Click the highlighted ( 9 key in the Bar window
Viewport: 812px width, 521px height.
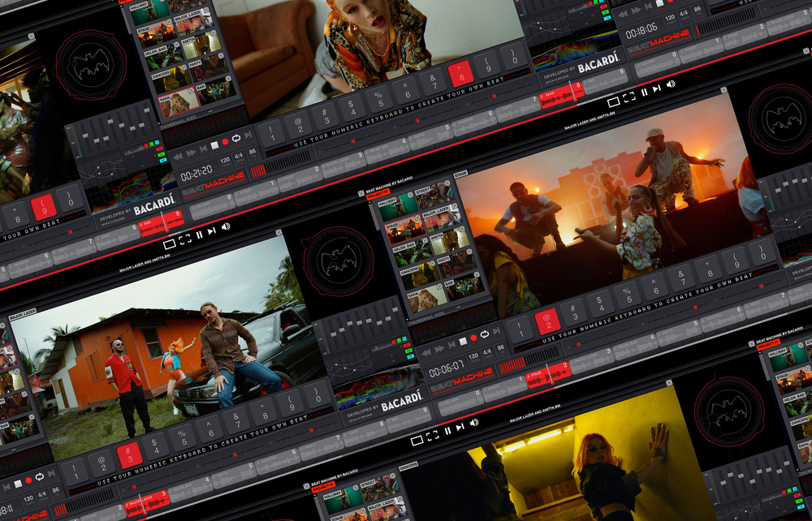pyautogui.click(x=44, y=206)
